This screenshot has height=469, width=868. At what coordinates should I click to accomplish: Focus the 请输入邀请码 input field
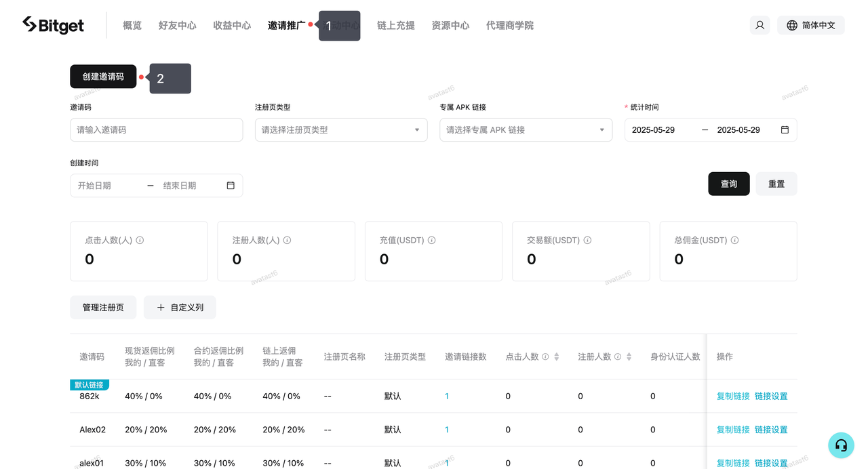(156, 129)
